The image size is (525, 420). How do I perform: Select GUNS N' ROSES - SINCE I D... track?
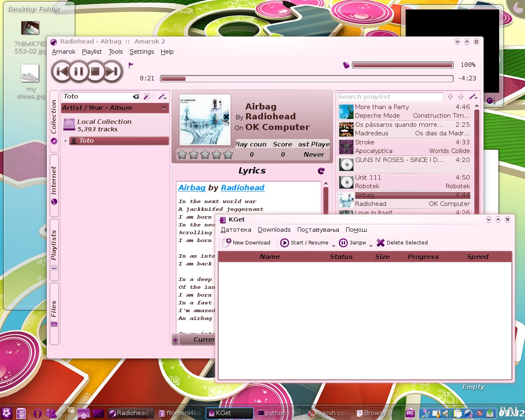[x=404, y=164]
